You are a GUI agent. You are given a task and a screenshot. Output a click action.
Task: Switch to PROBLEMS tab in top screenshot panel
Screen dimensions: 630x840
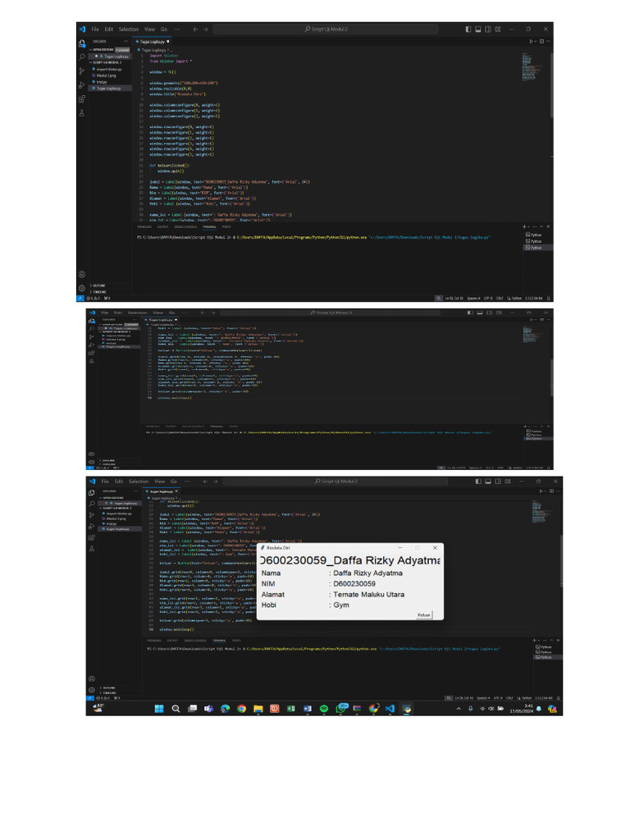click(x=144, y=227)
